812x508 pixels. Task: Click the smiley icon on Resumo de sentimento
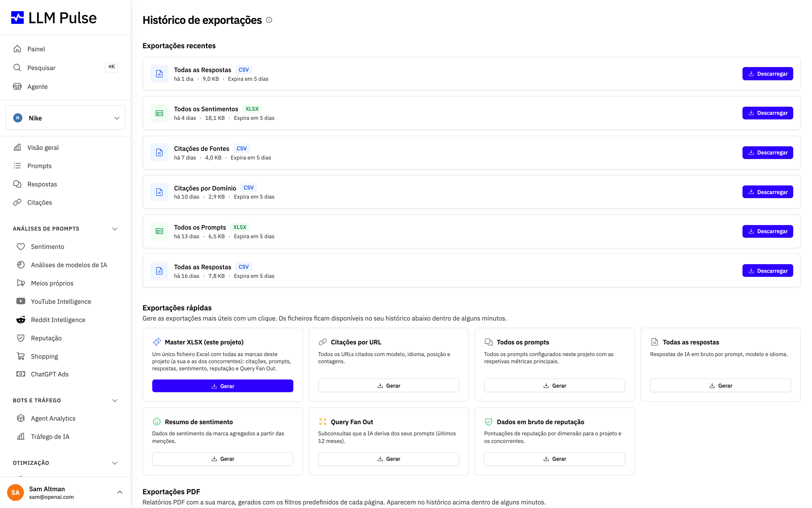click(157, 422)
